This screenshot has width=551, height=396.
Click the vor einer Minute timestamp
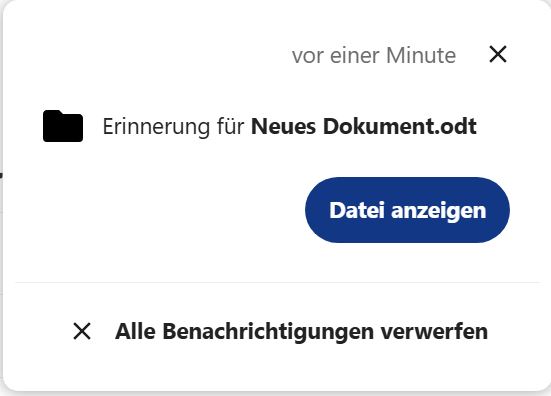tap(374, 56)
